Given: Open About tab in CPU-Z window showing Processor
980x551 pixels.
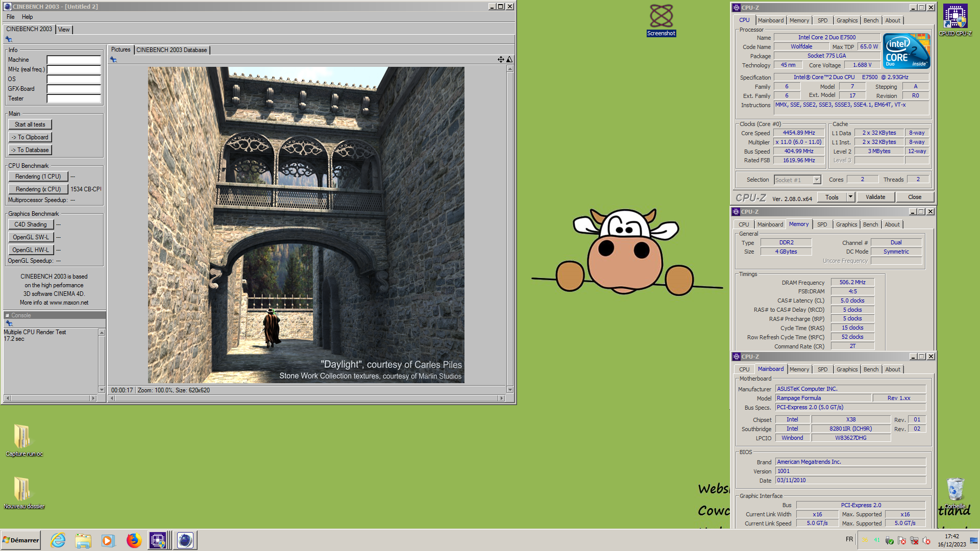Looking at the screenshot, I should coord(892,20).
